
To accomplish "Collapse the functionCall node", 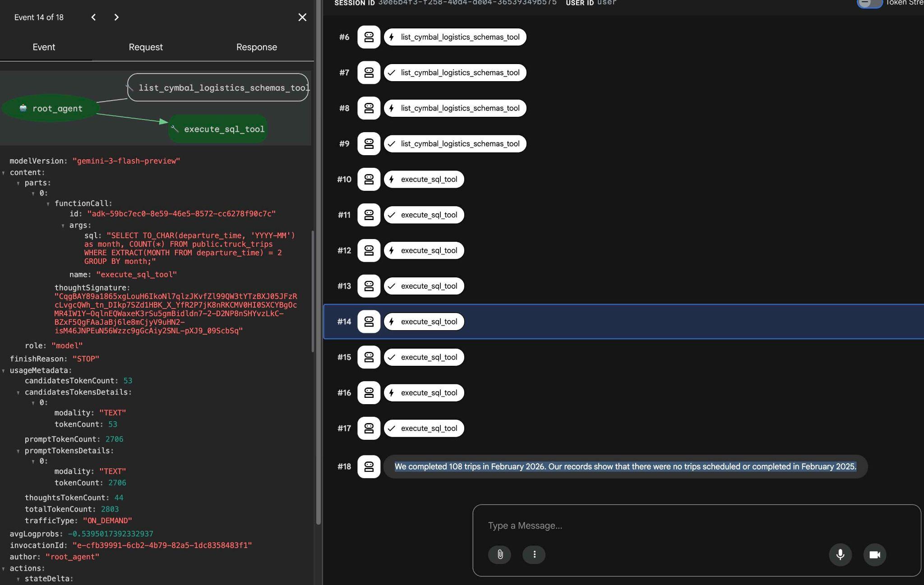I will point(48,204).
